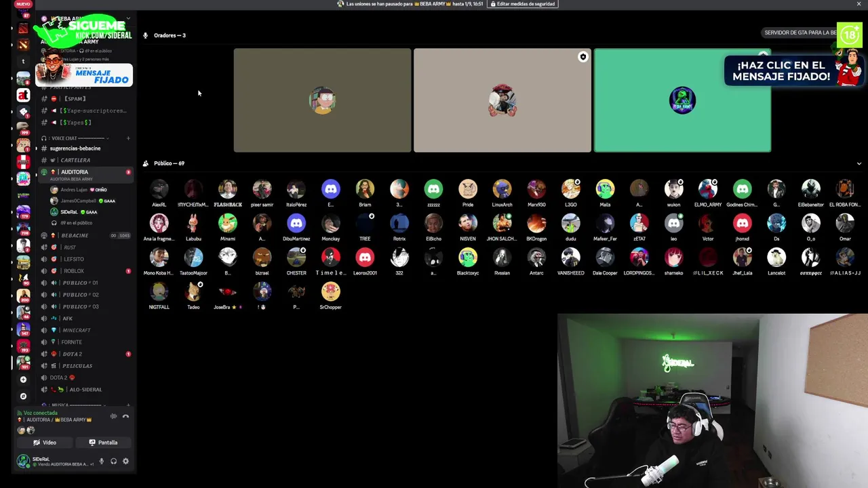
Task: Open audience member Labubu avatar
Action: pos(193,224)
